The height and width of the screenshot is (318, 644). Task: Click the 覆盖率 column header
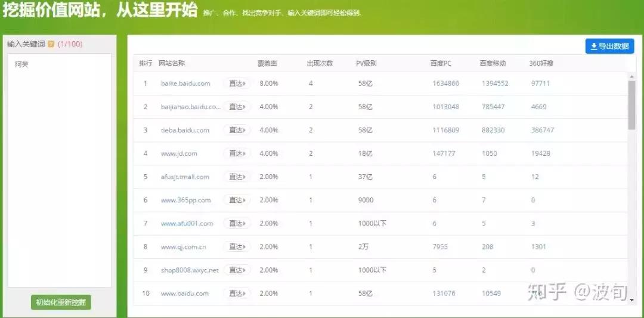point(267,64)
